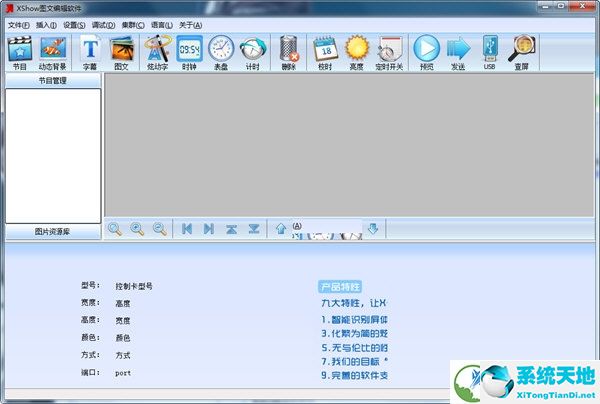Add a new program with 节目 icon
600x404 pixels.
click(20, 53)
